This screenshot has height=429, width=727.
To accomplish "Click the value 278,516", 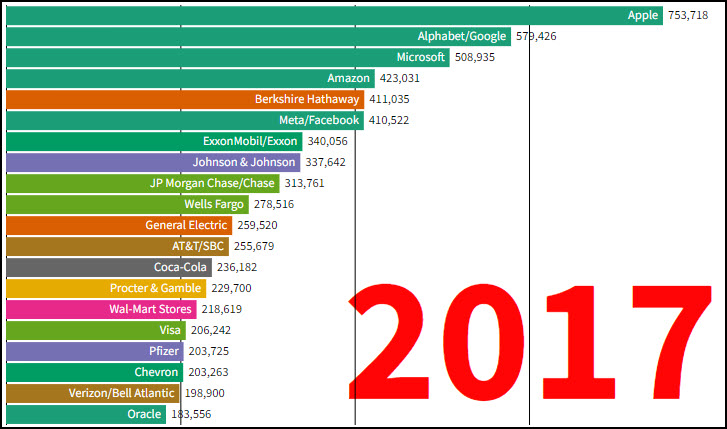I will (274, 204).
